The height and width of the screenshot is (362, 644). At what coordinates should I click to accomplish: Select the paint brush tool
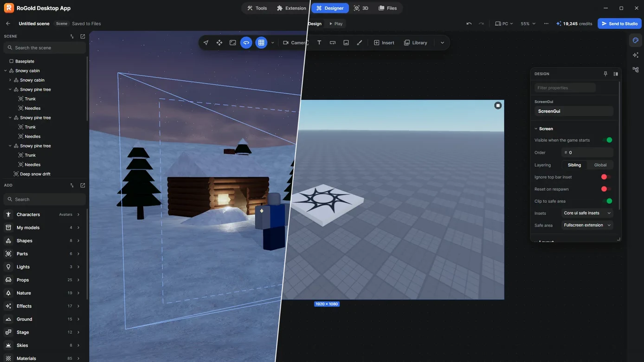[x=360, y=43]
